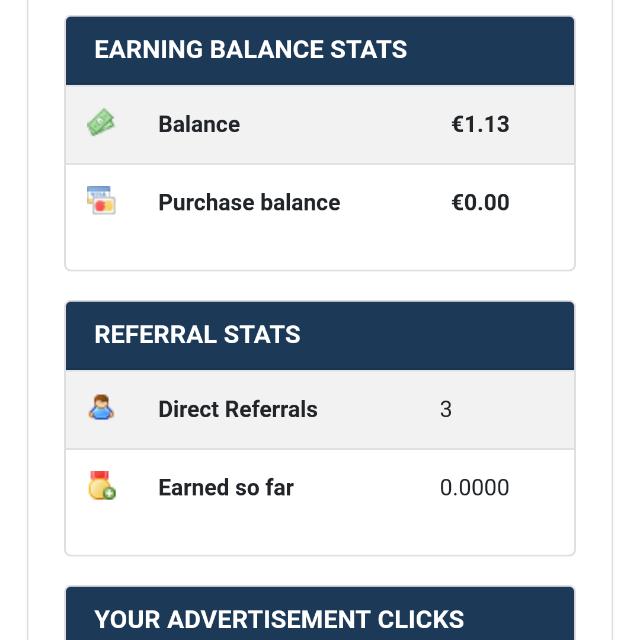Click the green cash icon beside Balance

tap(101, 123)
